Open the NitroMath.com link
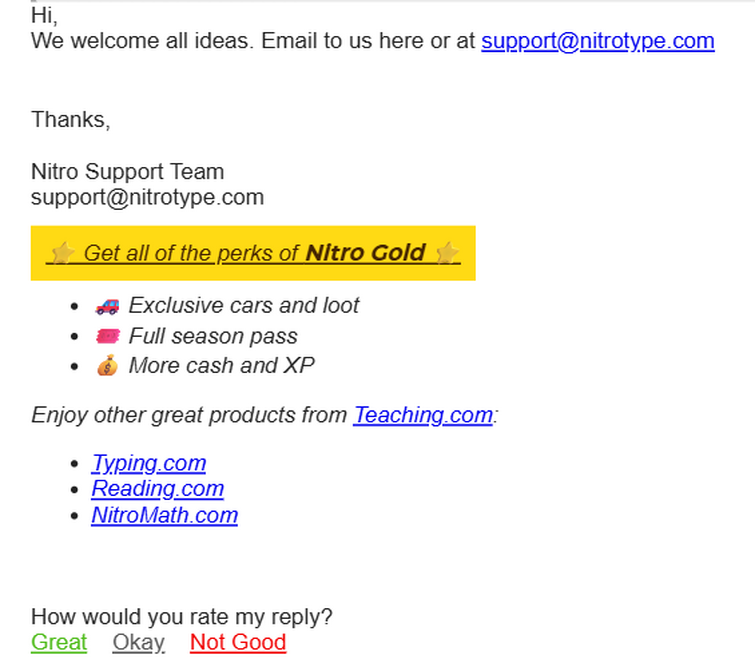This screenshot has height=667, width=755. coord(165,515)
